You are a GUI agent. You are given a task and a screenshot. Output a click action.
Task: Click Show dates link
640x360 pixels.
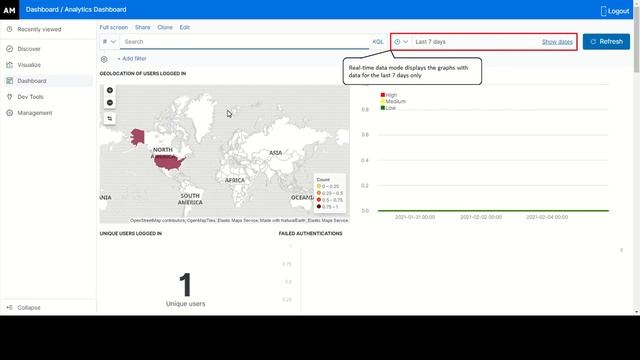pos(557,42)
